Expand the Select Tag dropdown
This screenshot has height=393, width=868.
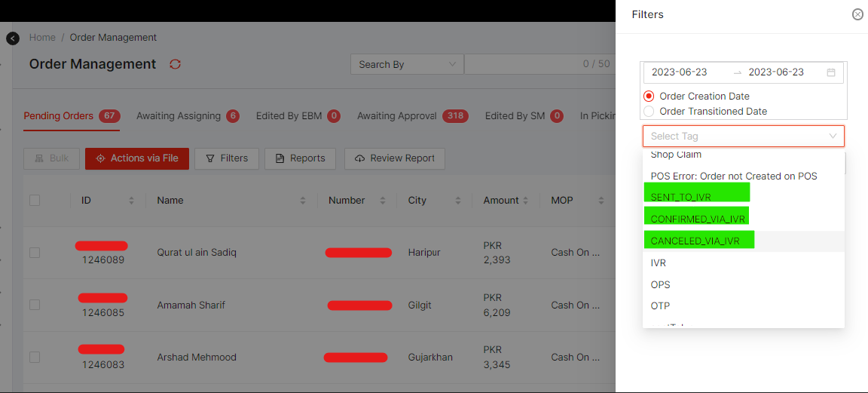[743, 137]
